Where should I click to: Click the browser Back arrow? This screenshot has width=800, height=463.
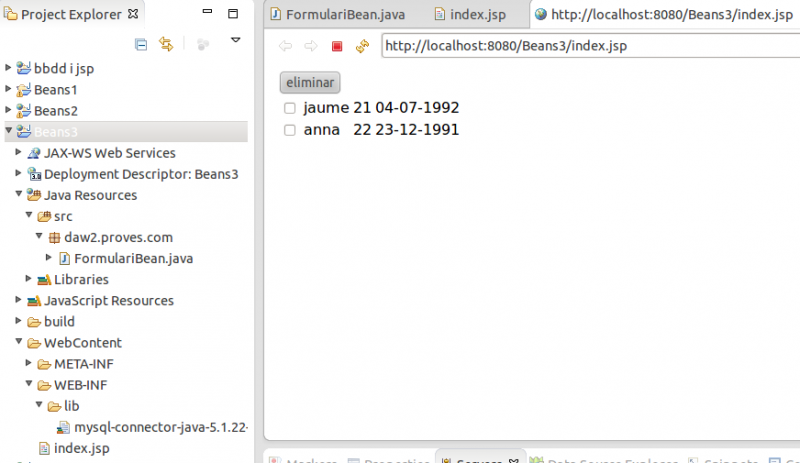(x=286, y=46)
